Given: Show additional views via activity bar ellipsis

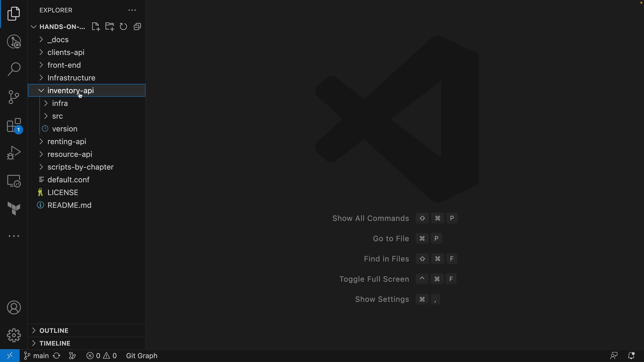Looking at the screenshot, I should [14, 236].
